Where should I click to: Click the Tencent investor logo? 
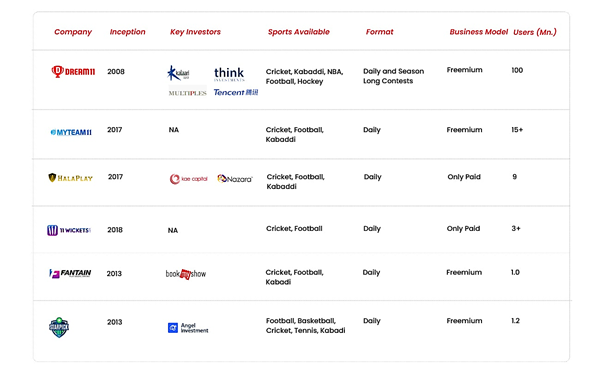(x=236, y=93)
